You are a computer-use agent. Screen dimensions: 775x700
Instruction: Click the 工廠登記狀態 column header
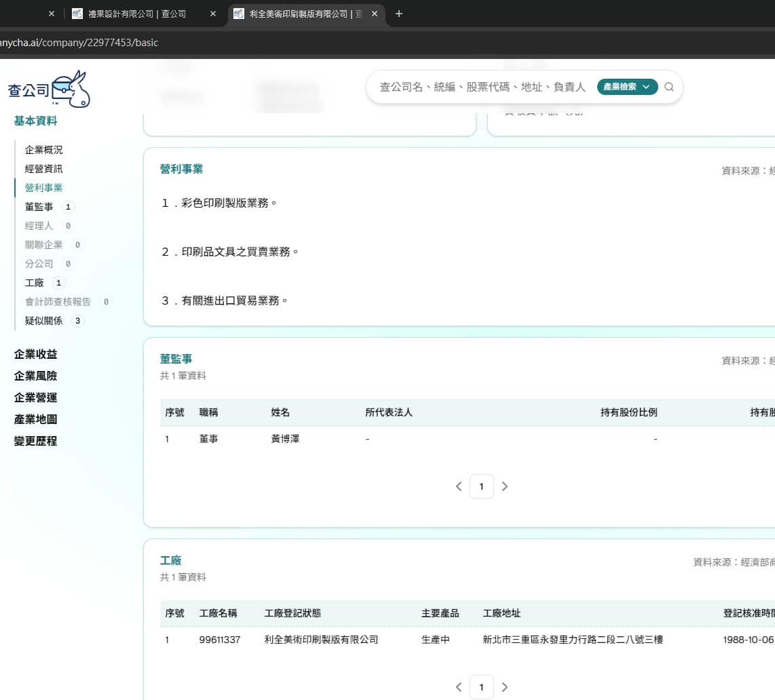(292, 613)
